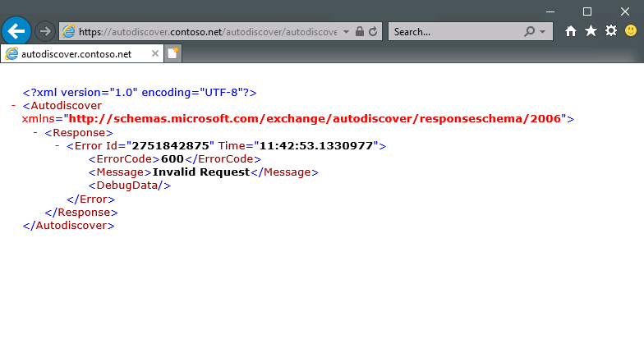Click the magnifier search icon
The height and width of the screenshot is (339, 644).
pos(529,31)
